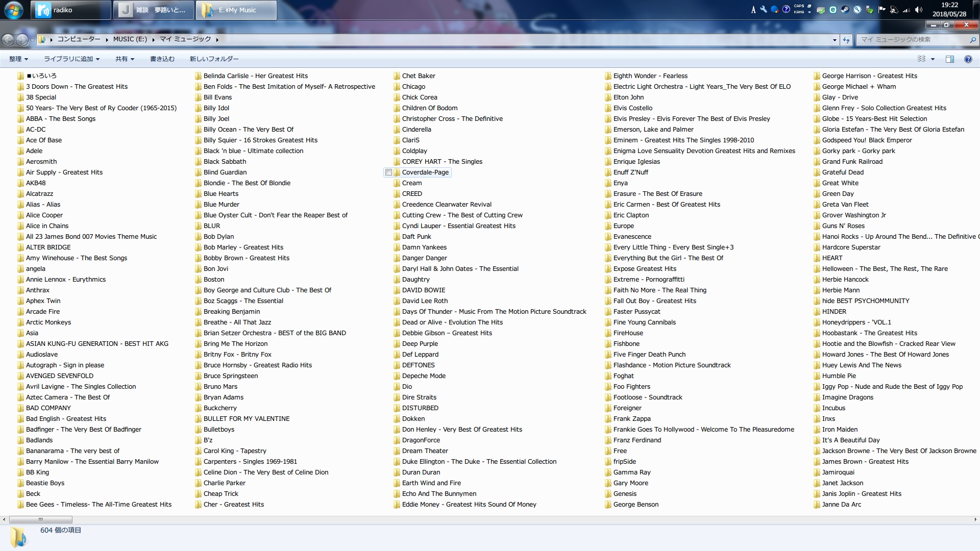Select the Bon Jovi folder
Viewport: 980px width, 551px height.
(x=211, y=269)
